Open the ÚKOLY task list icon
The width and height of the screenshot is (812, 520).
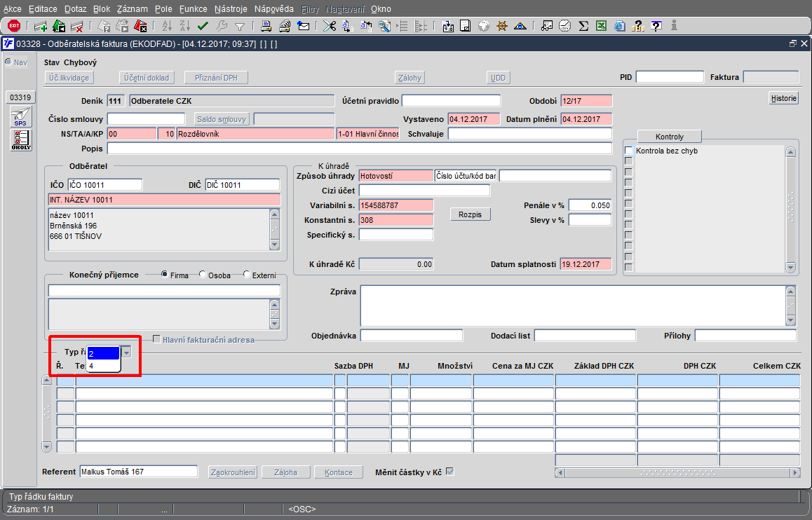tap(21, 140)
